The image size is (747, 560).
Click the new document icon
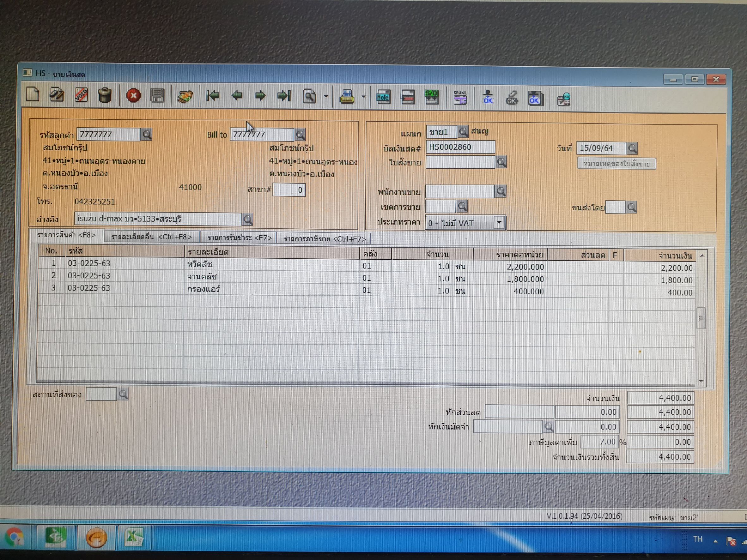33,94
